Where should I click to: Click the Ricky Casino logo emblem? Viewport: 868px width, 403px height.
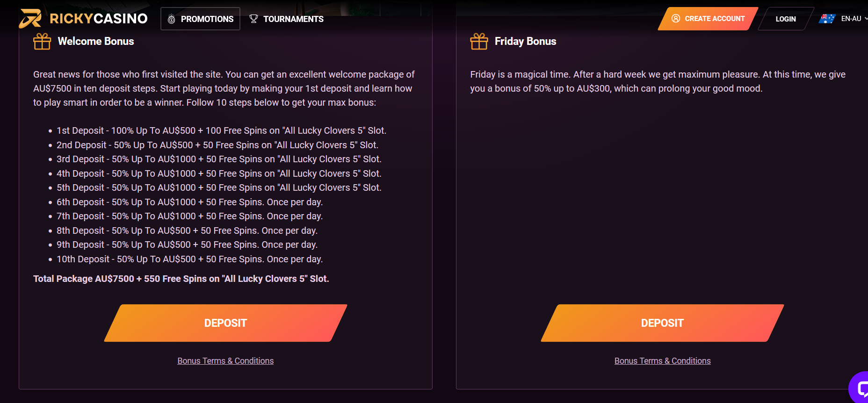[x=30, y=19]
